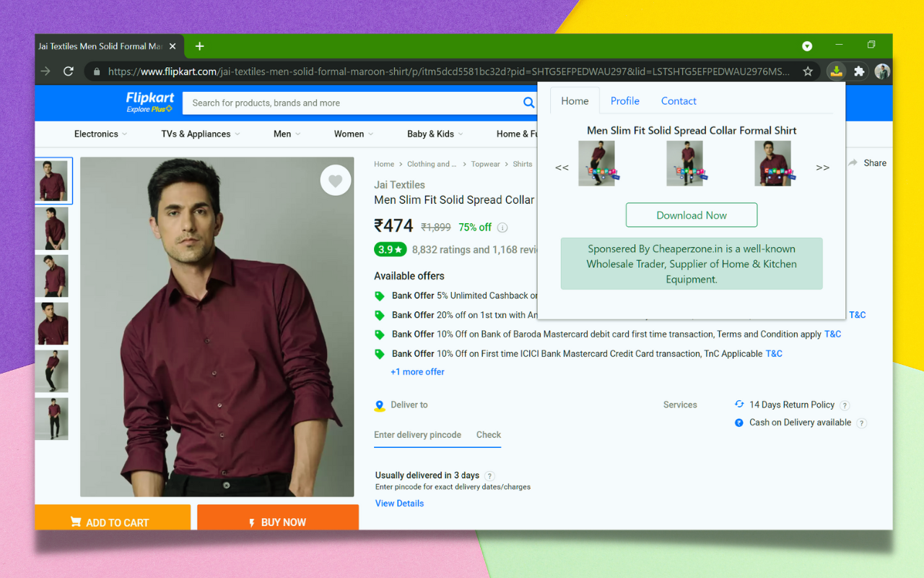Select the second product thumbnail in the left strip
Screen dimensions: 924x578
point(51,228)
